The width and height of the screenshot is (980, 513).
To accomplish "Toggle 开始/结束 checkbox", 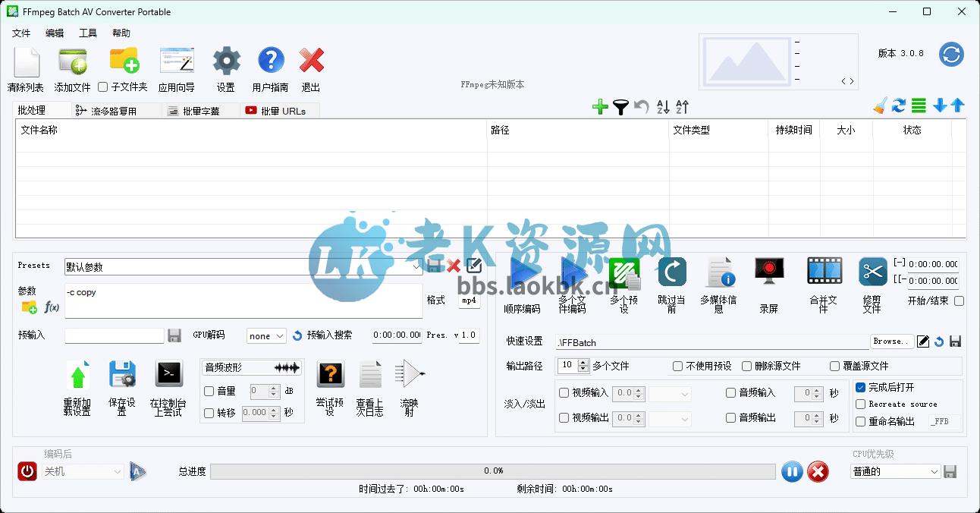I will [x=960, y=301].
